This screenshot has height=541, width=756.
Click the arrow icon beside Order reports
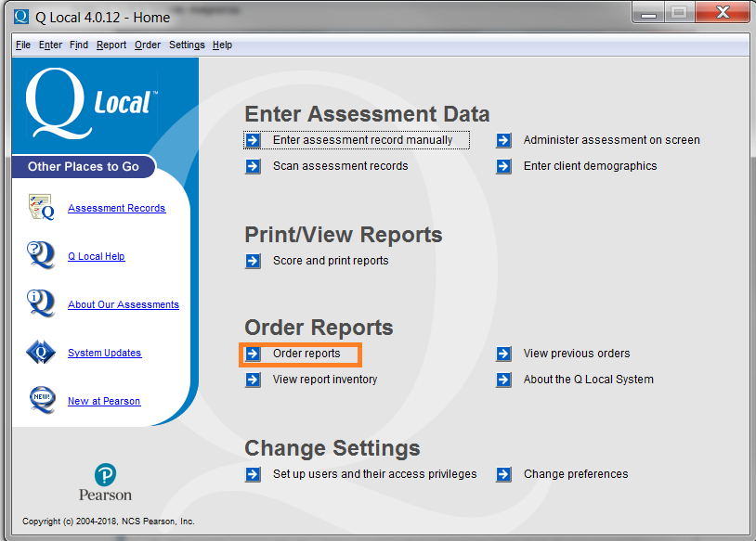click(x=254, y=354)
